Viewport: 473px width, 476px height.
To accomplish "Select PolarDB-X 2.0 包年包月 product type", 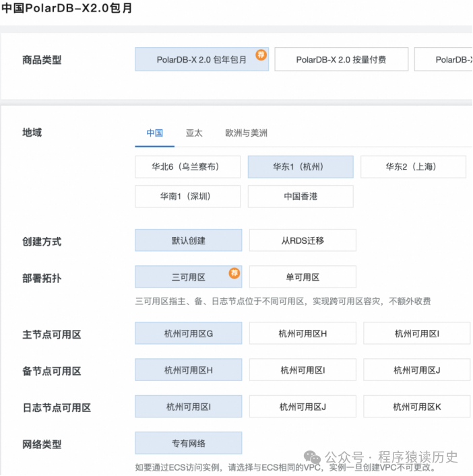I will click(201, 59).
